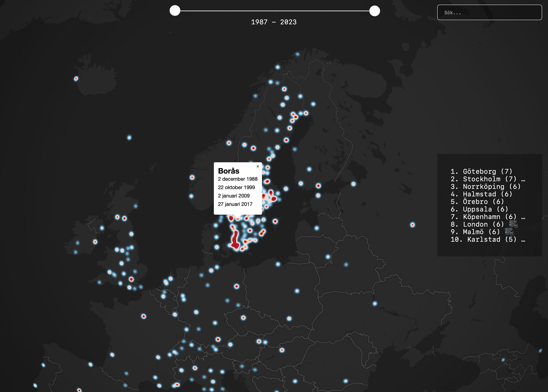Click the 27 januari 2017 date entry

pos(235,204)
